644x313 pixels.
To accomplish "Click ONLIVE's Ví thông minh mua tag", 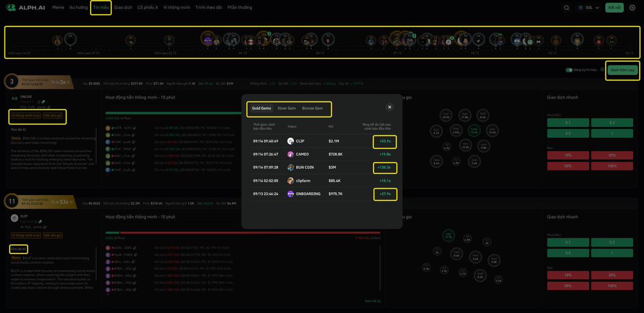I will click(x=26, y=115).
